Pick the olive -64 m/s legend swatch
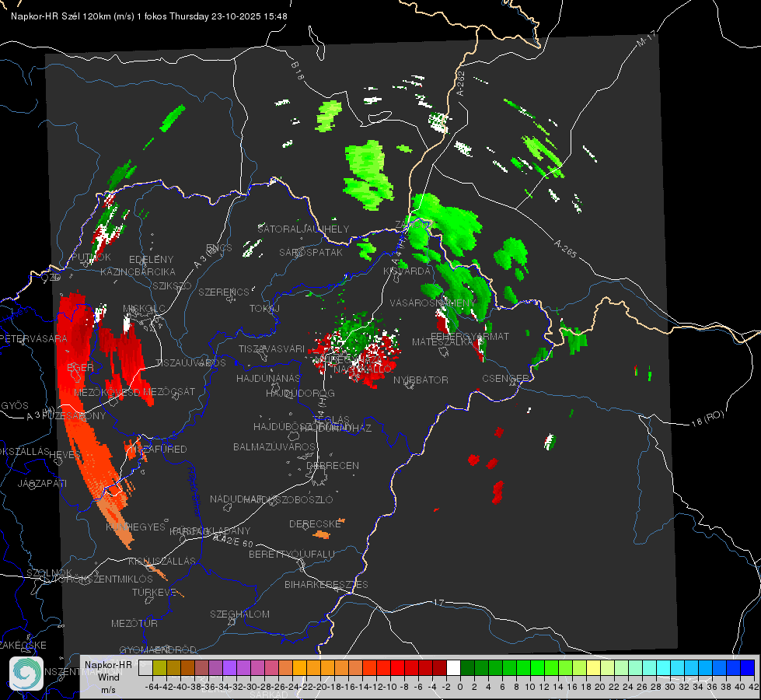Screen dimensions: 761x700 pos(159,668)
